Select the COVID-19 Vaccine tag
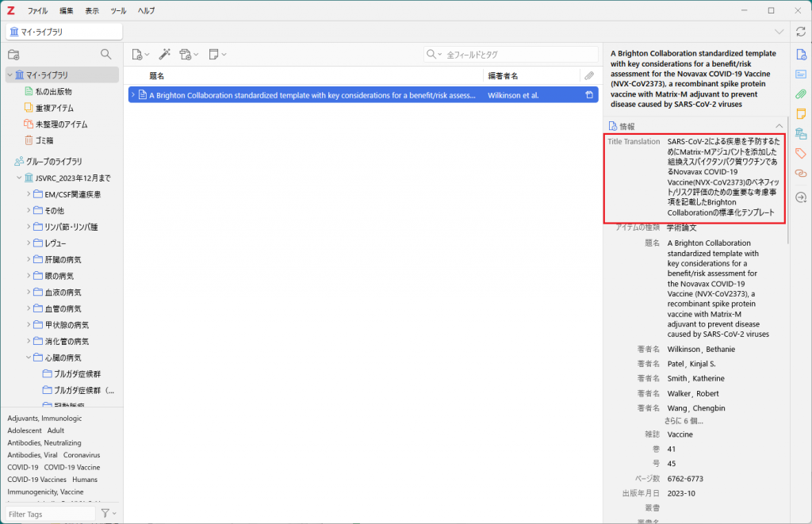Viewport: 812px width, 524px height. 72,467
